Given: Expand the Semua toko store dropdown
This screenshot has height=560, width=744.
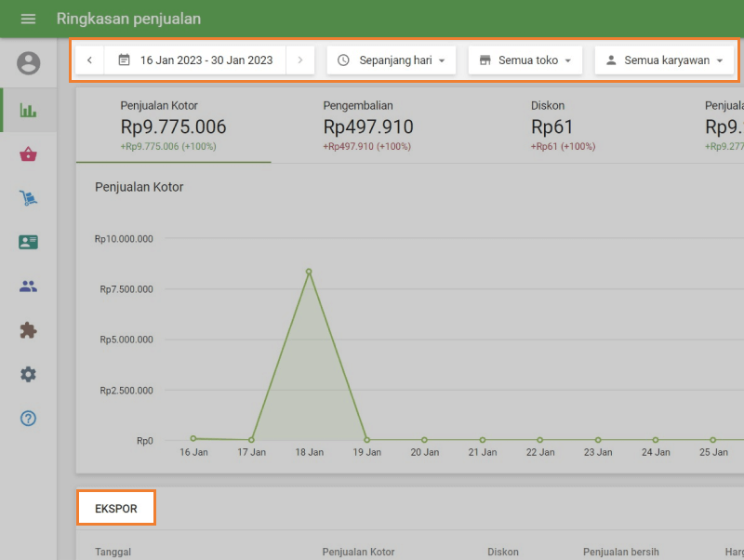Looking at the screenshot, I should (x=525, y=60).
